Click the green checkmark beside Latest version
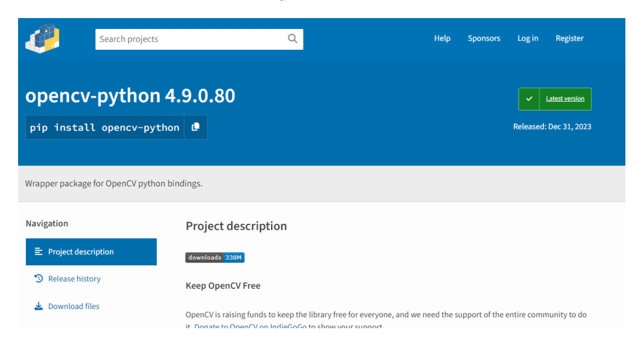644x343 pixels. click(x=529, y=99)
